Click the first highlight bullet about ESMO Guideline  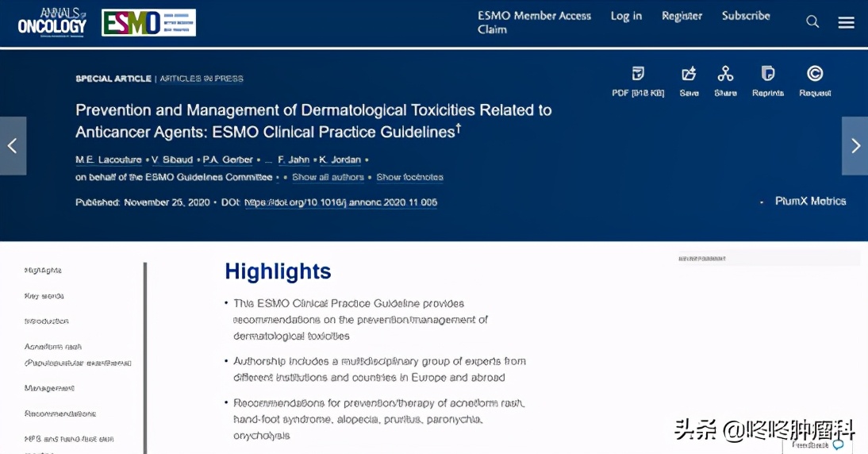tap(360, 320)
